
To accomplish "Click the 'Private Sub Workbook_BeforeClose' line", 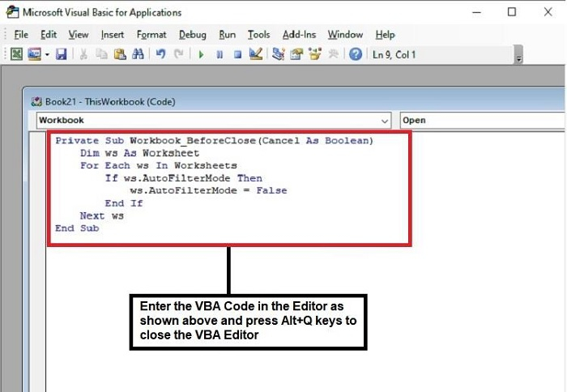I will pos(214,141).
